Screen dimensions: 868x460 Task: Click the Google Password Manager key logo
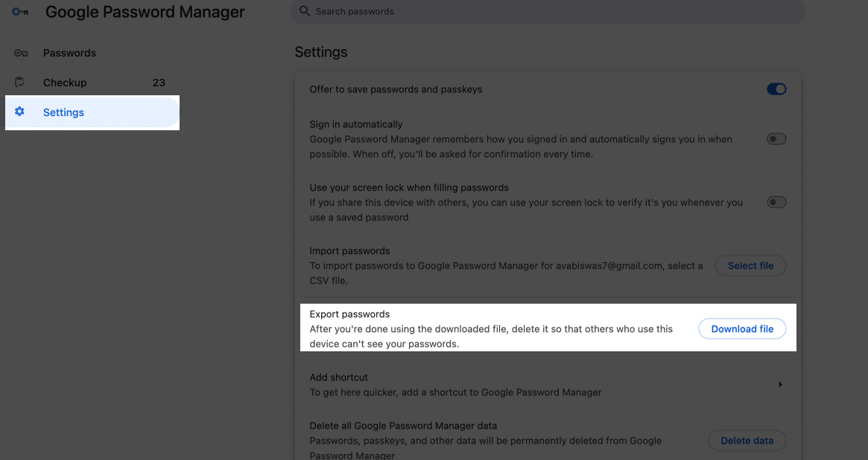point(20,12)
